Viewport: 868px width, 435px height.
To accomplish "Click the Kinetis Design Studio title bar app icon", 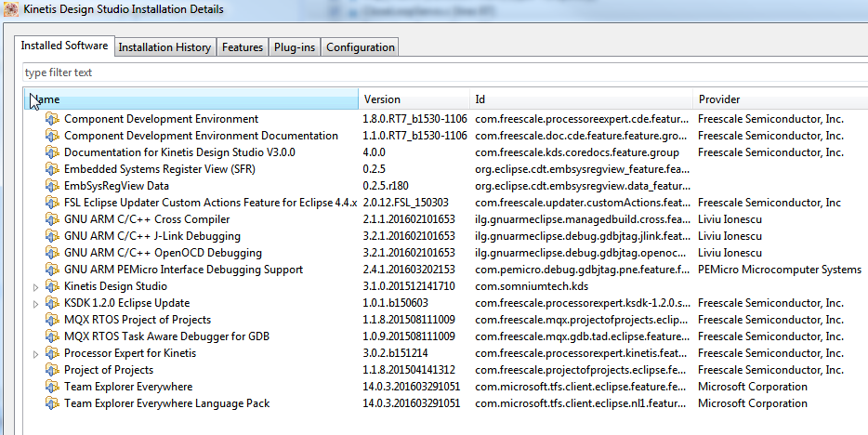I will pyautogui.click(x=11, y=9).
